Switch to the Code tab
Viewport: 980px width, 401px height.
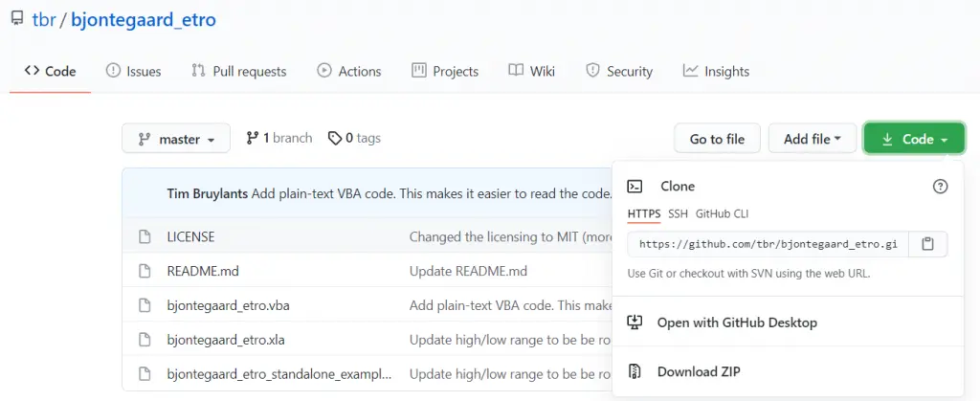tap(50, 71)
